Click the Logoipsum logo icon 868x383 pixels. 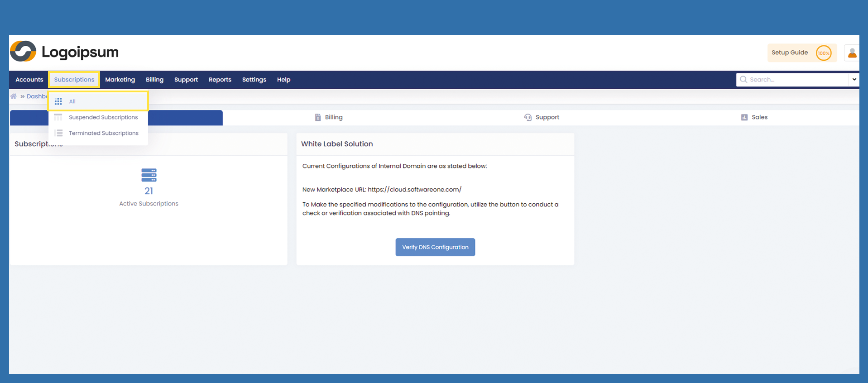[x=23, y=52]
